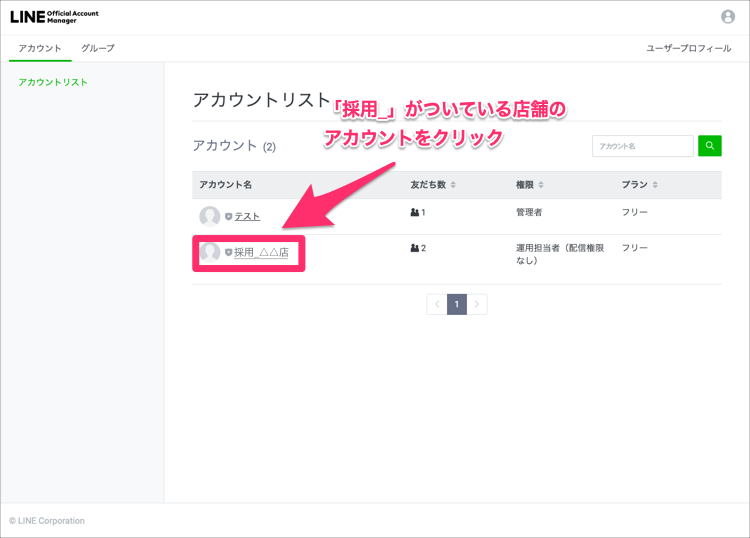Screen dimensions: 750x538
Task: Click フリー plan in テスト row
Action: [635, 212]
